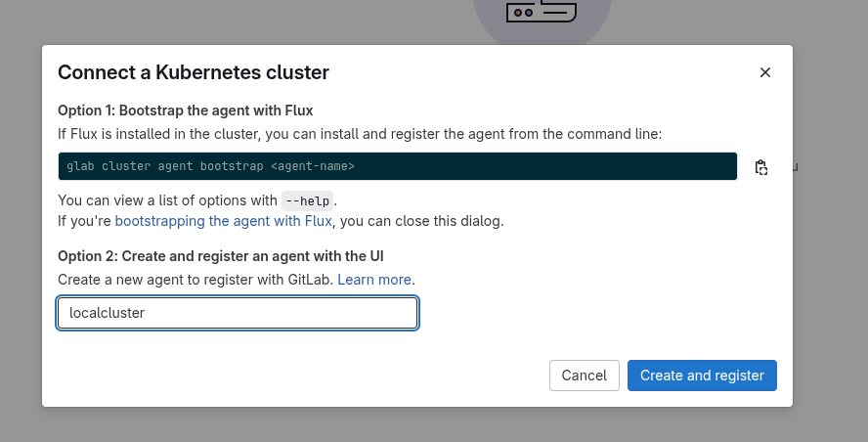Click the word glab in the command

point(80,166)
